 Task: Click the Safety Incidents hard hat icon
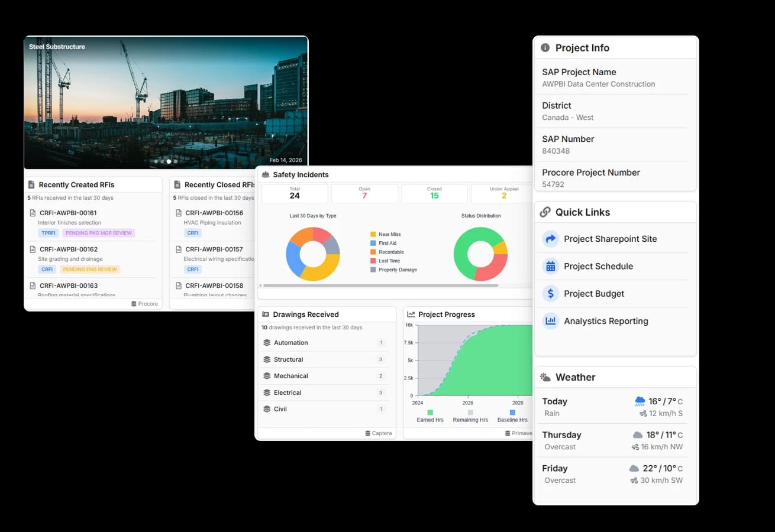(266, 175)
